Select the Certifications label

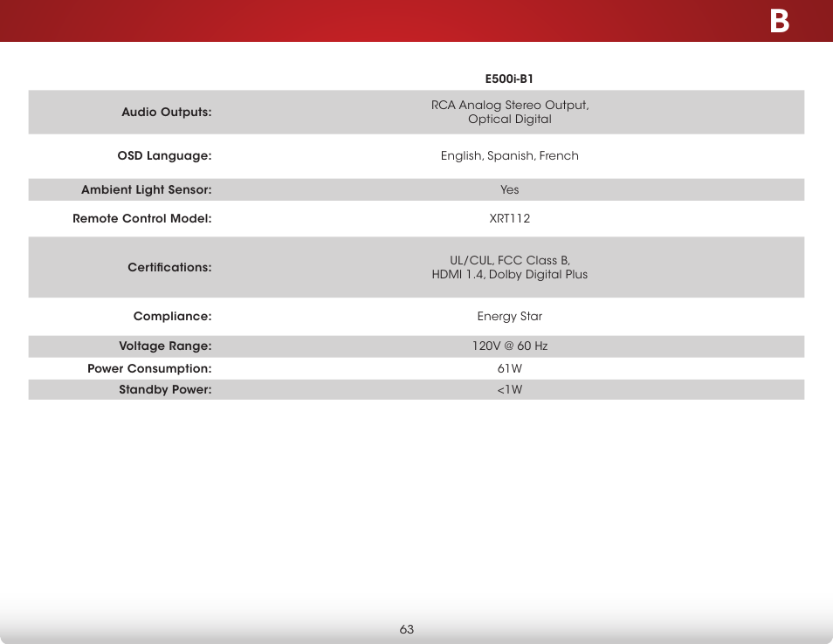(x=170, y=267)
